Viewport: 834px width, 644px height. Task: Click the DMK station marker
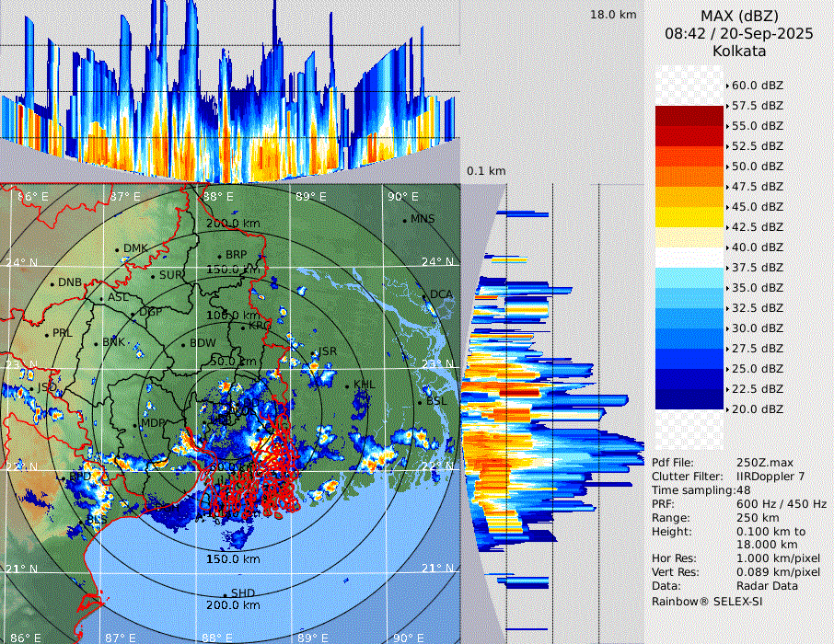click(x=117, y=249)
